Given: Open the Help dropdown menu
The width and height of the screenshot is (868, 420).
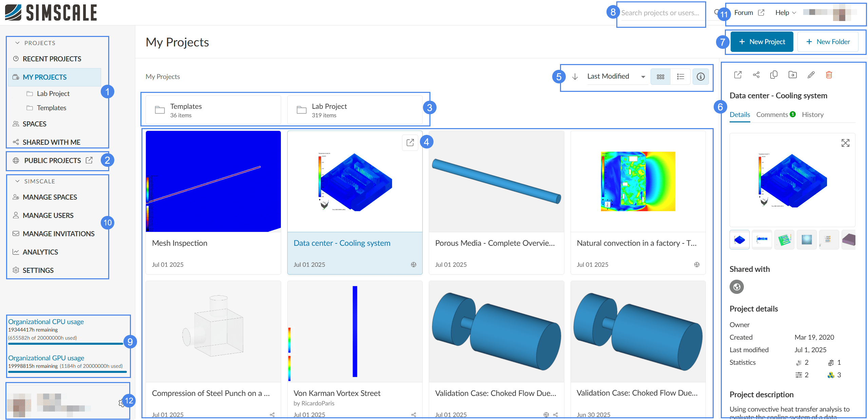Looking at the screenshot, I should click(785, 13).
